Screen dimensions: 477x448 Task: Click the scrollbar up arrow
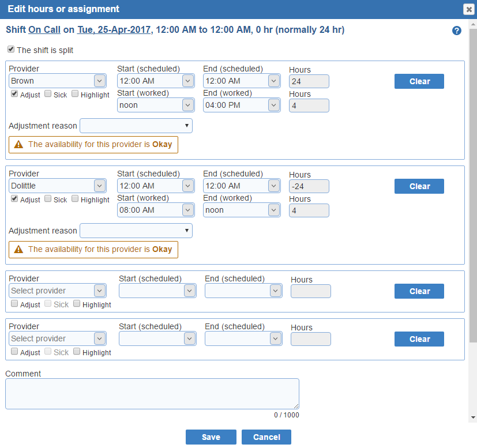473,24
